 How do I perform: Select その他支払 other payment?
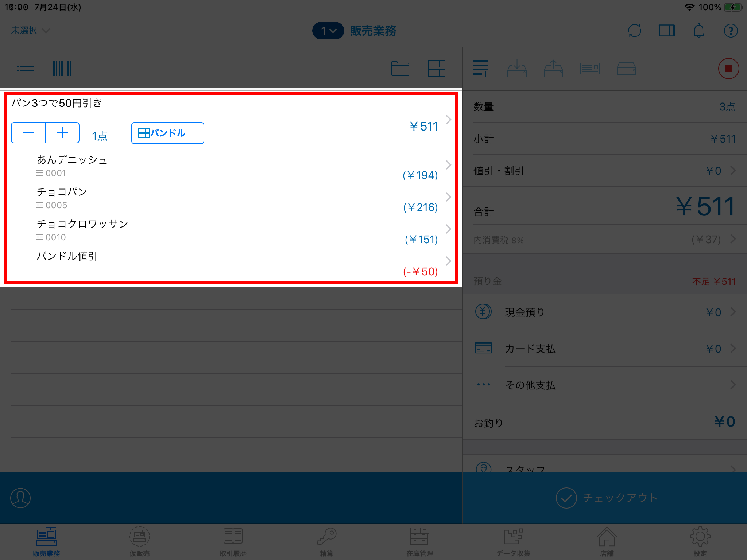tap(605, 385)
